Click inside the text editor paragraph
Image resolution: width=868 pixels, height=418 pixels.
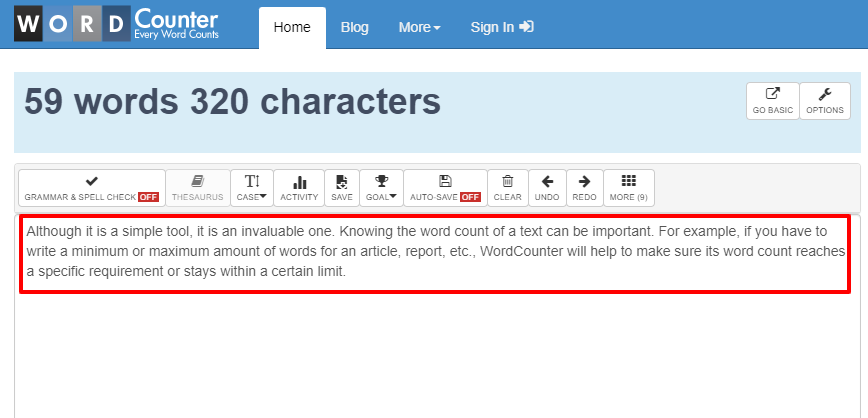[x=434, y=251]
